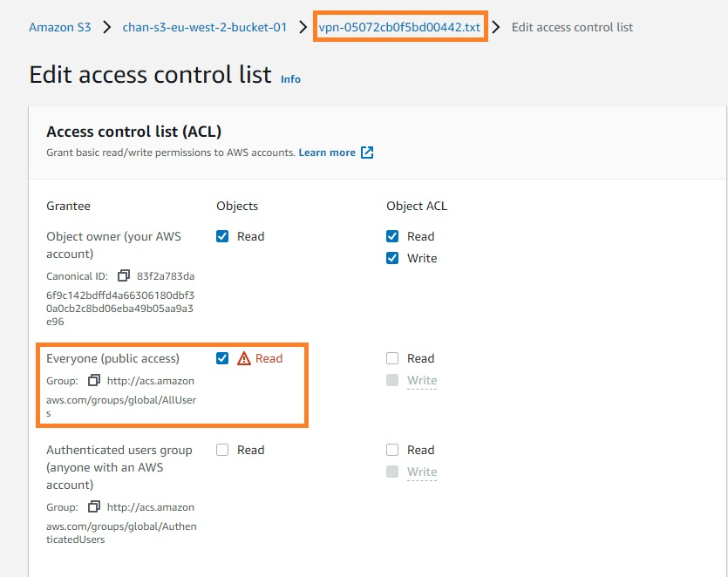This screenshot has height=577, width=728.
Task: Click the dashed Write label for Authenticated users
Action: coord(422,472)
